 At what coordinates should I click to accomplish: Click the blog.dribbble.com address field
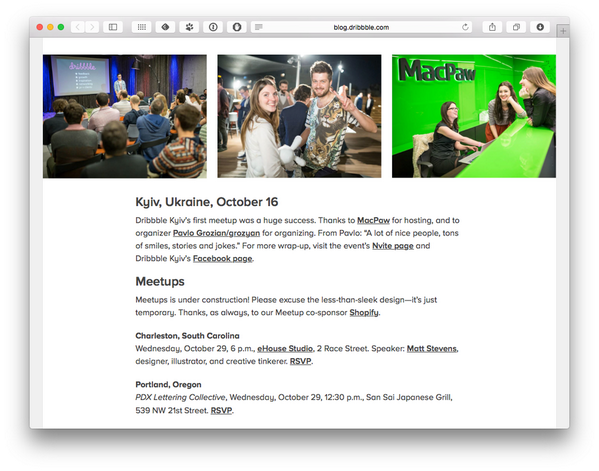click(x=361, y=27)
